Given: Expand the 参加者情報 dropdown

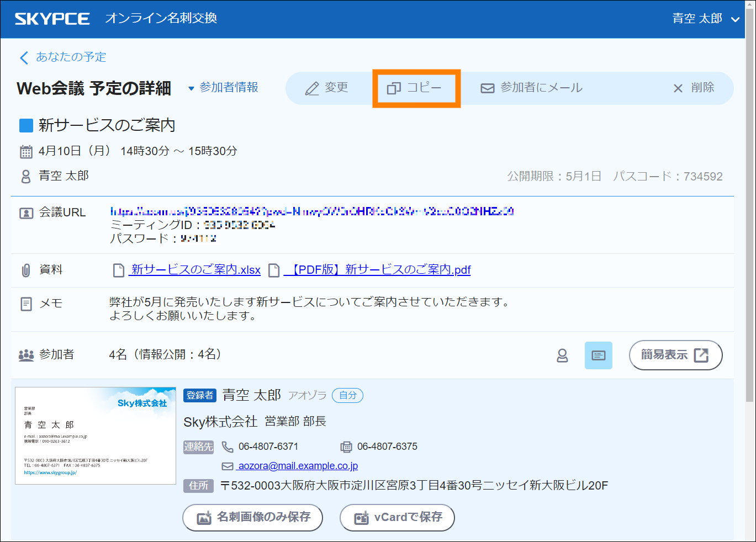Looking at the screenshot, I should pyautogui.click(x=223, y=88).
